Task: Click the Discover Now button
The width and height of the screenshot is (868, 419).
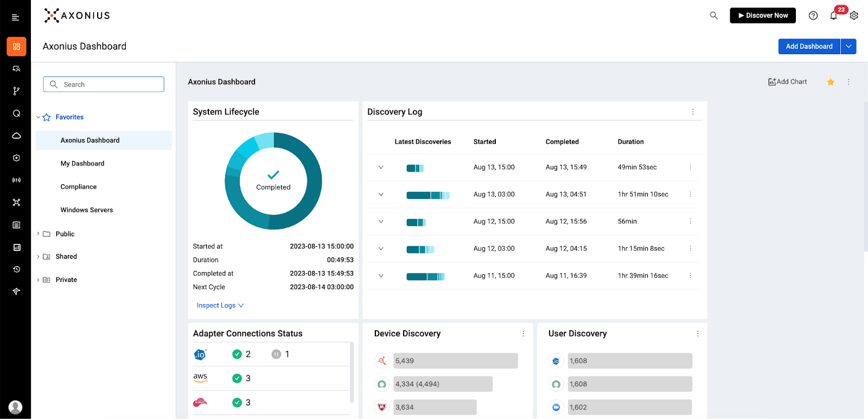Action: [x=762, y=16]
